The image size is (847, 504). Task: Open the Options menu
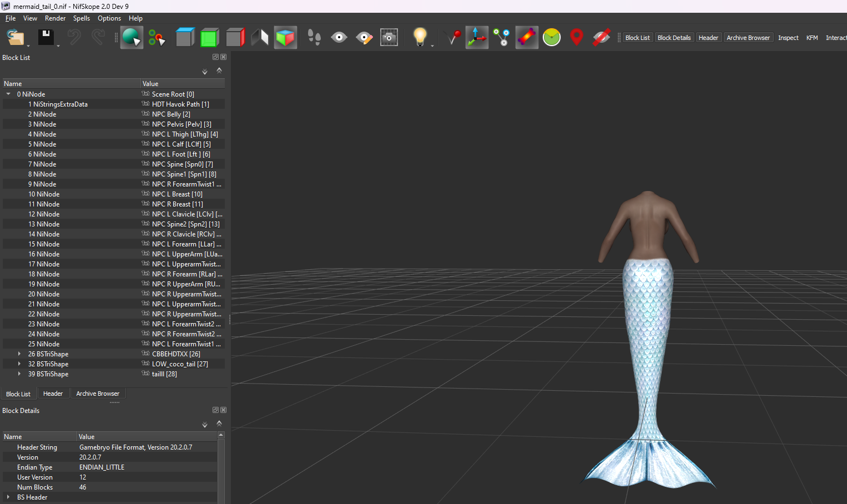pos(109,18)
